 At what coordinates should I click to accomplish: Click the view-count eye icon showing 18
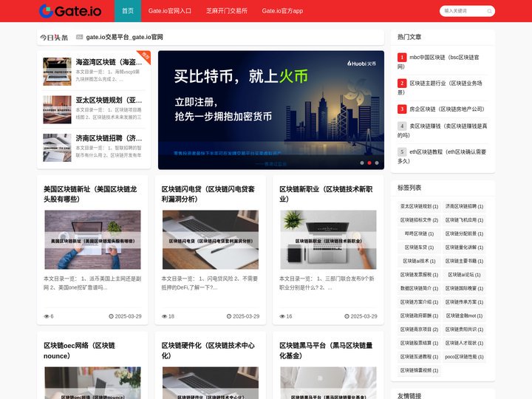pos(164,316)
